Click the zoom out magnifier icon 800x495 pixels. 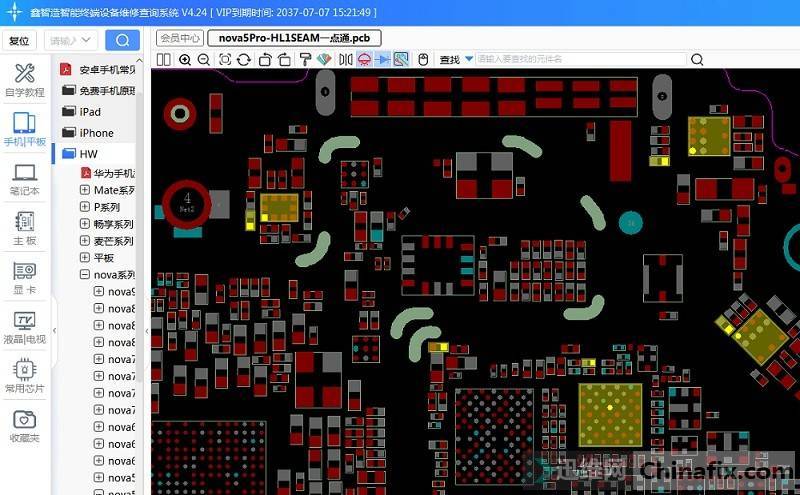[x=204, y=60]
